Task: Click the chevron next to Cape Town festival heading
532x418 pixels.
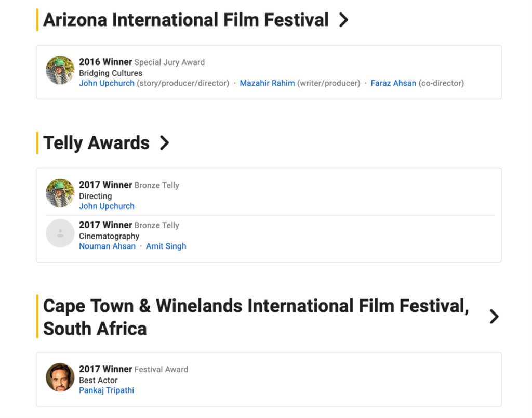Action: (494, 317)
